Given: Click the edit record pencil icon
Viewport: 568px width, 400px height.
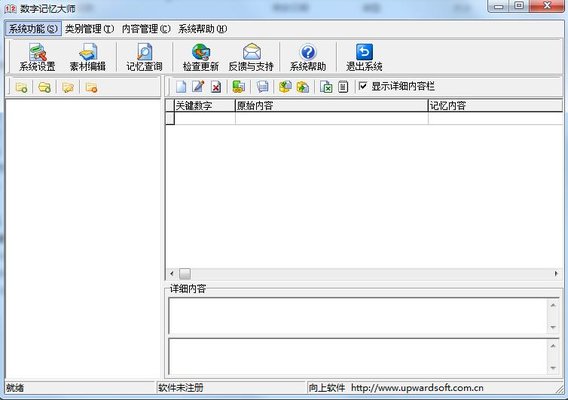Looking at the screenshot, I should point(198,87).
